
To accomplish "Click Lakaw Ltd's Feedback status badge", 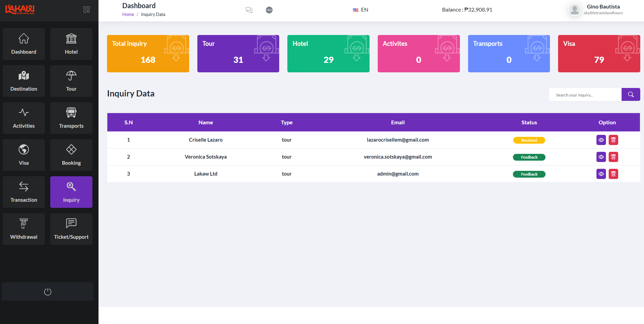I will (x=529, y=174).
